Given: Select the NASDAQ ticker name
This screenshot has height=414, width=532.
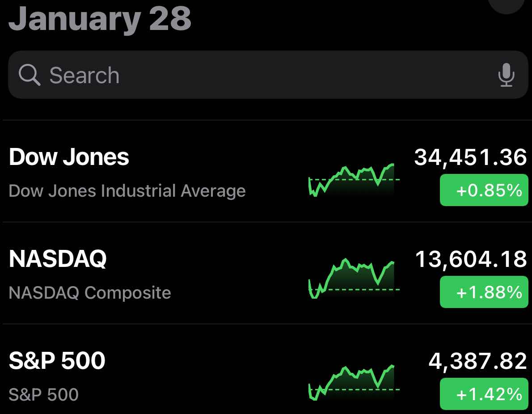Looking at the screenshot, I should click(58, 258).
